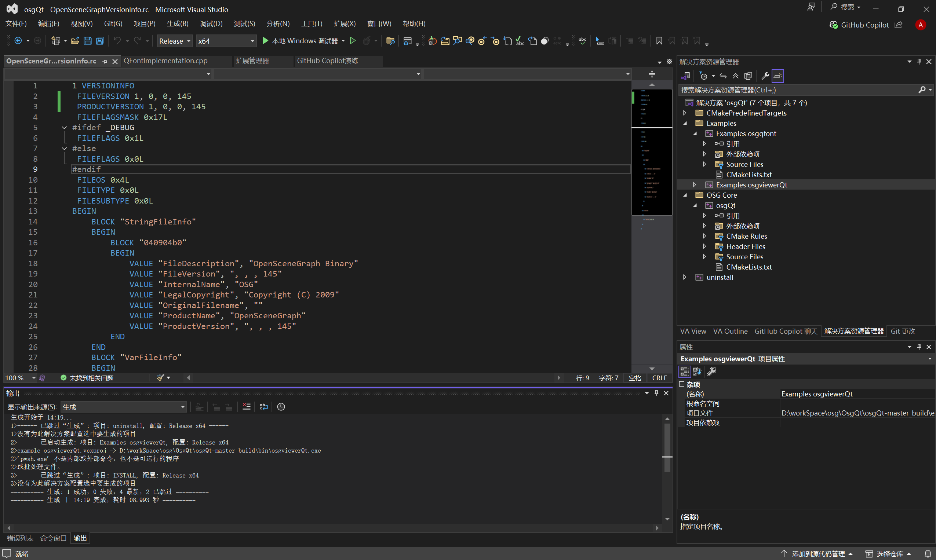Click the Undo arrow icon

tap(117, 41)
